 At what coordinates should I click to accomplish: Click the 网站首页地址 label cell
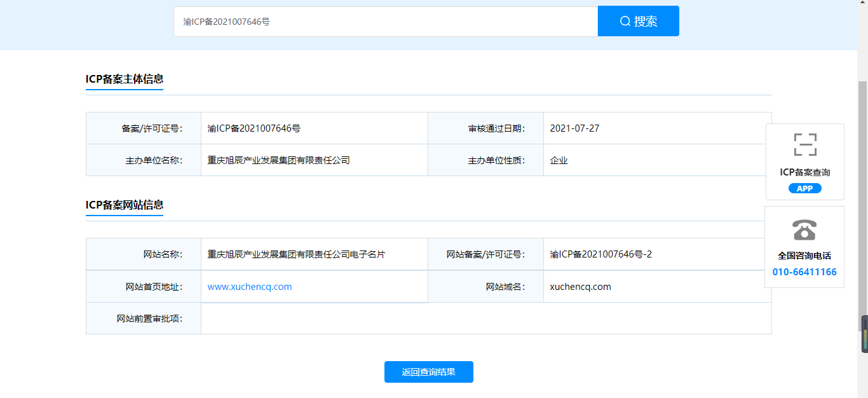tap(144, 287)
